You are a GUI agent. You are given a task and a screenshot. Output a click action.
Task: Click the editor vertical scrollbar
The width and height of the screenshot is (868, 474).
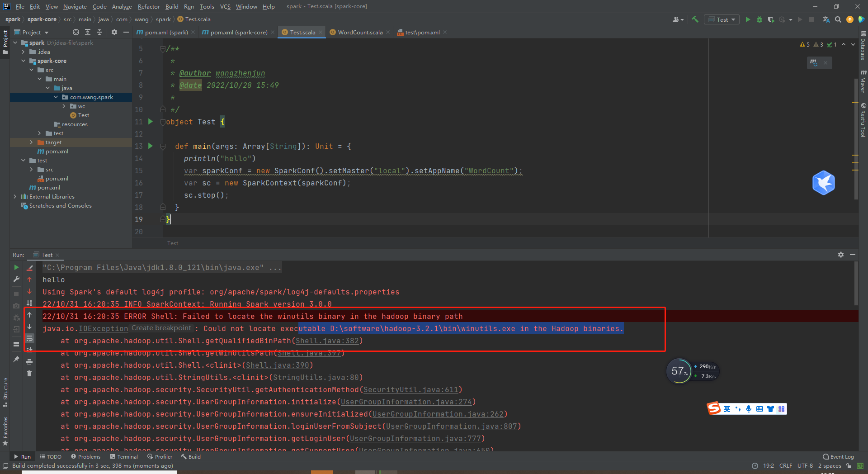point(856,136)
